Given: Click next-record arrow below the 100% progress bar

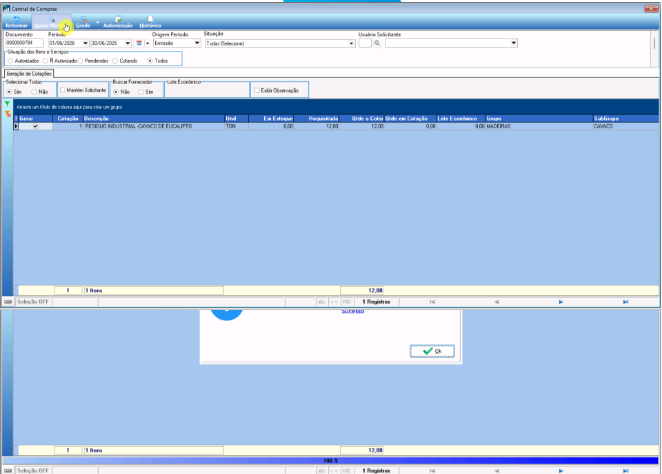Looking at the screenshot, I should click(561, 471).
